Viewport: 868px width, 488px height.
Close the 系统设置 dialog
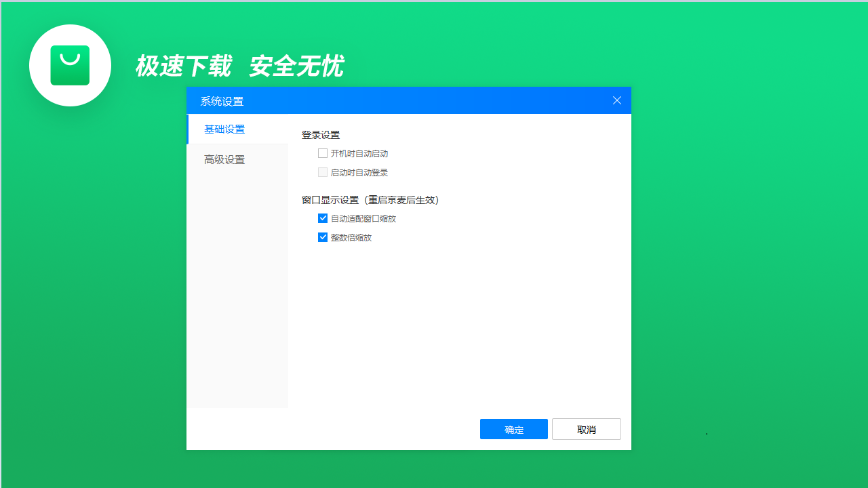[616, 100]
